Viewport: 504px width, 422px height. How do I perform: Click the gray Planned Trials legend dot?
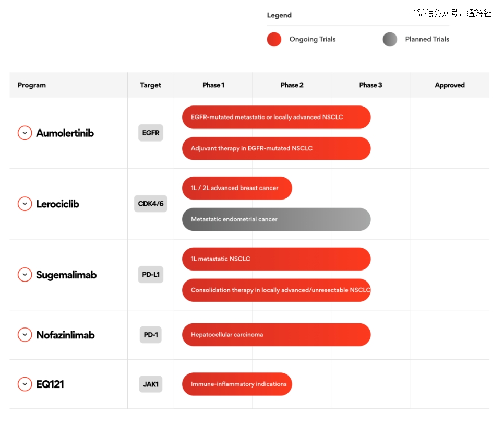coord(390,39)
